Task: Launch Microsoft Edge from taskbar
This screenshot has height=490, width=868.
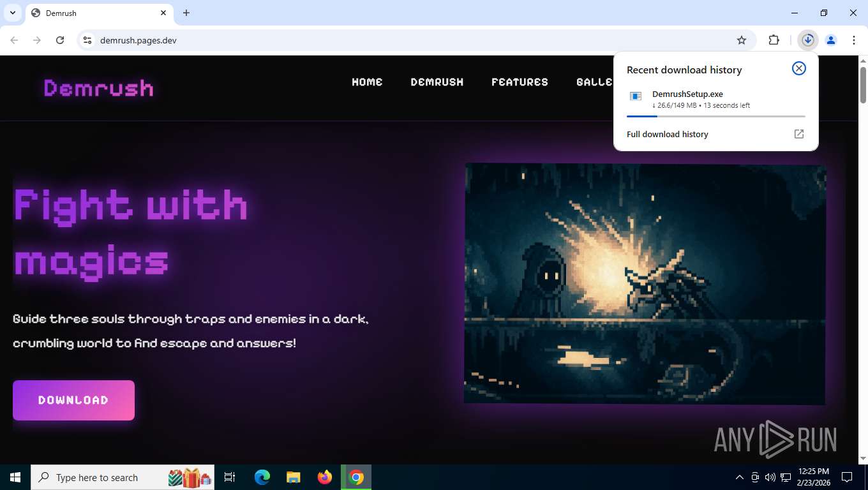Action: [x=262, y=477]
